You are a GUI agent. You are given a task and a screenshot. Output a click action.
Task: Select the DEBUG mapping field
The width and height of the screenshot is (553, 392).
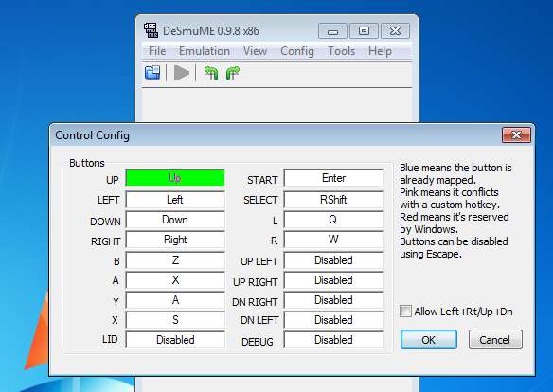click(333, 340)
